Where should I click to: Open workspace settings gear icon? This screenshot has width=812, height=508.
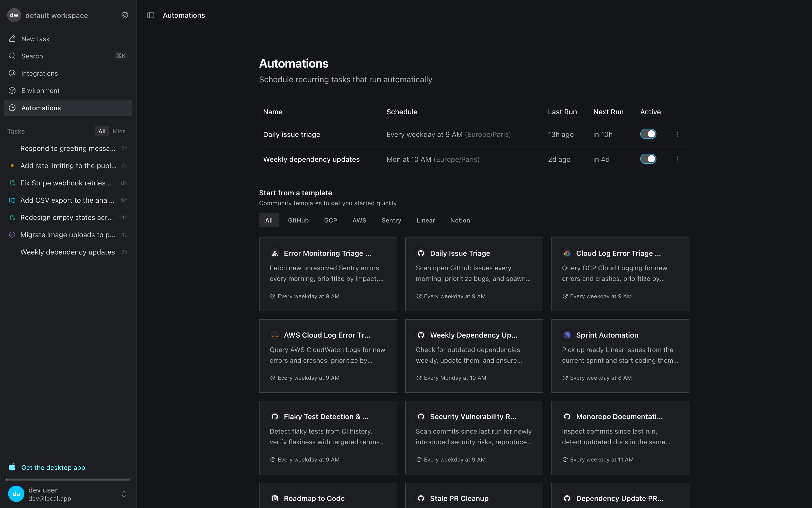point(125,15)
